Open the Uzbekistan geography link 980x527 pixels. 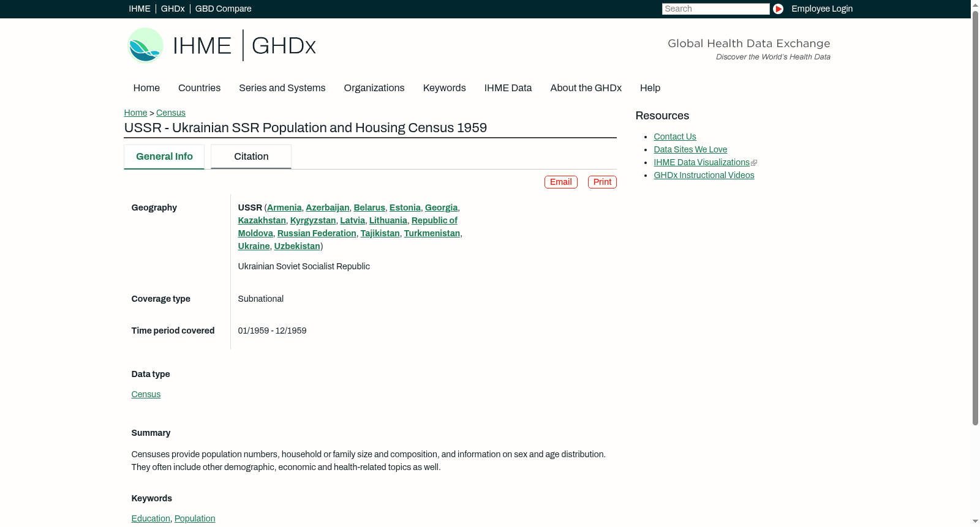pyautogui.click(x=297, y=246)
